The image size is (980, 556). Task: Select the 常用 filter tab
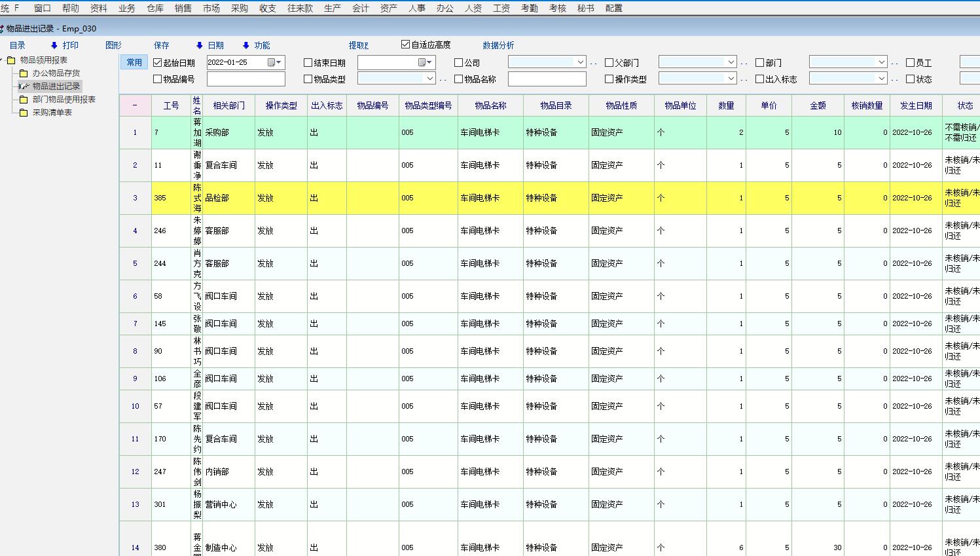[134, 62]
